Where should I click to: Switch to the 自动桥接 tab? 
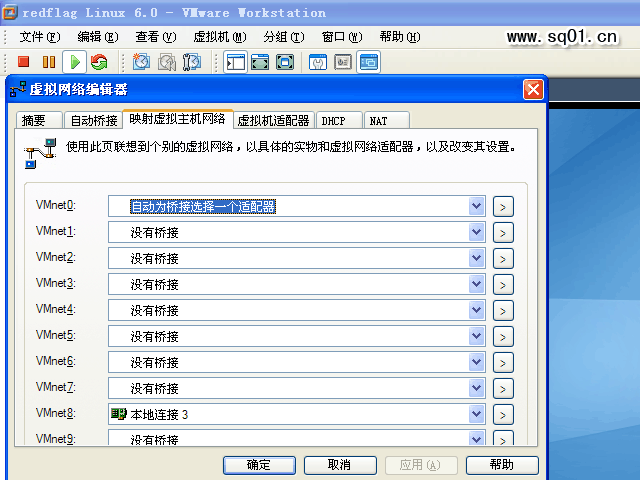pos(94,120)
